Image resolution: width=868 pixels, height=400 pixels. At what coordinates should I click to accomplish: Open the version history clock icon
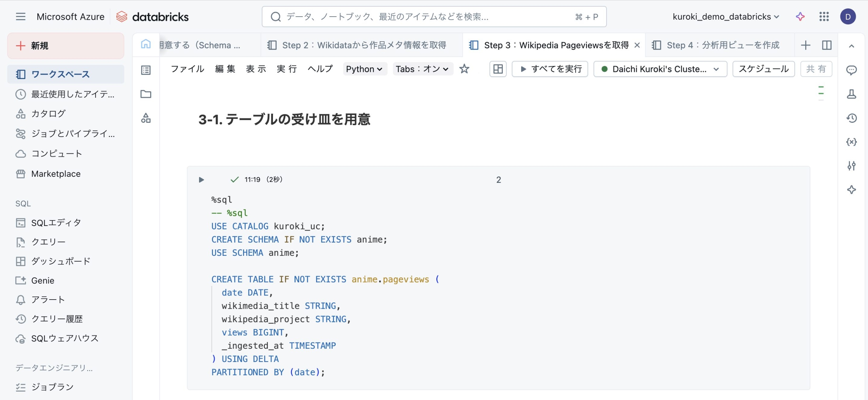pos(851,118)
